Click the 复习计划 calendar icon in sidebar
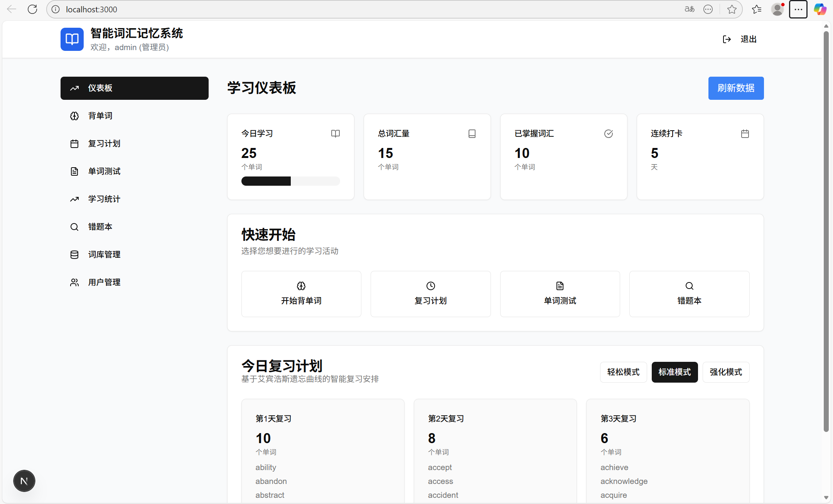This screenshot has height=504, width=833. click(x=74, y=143)
